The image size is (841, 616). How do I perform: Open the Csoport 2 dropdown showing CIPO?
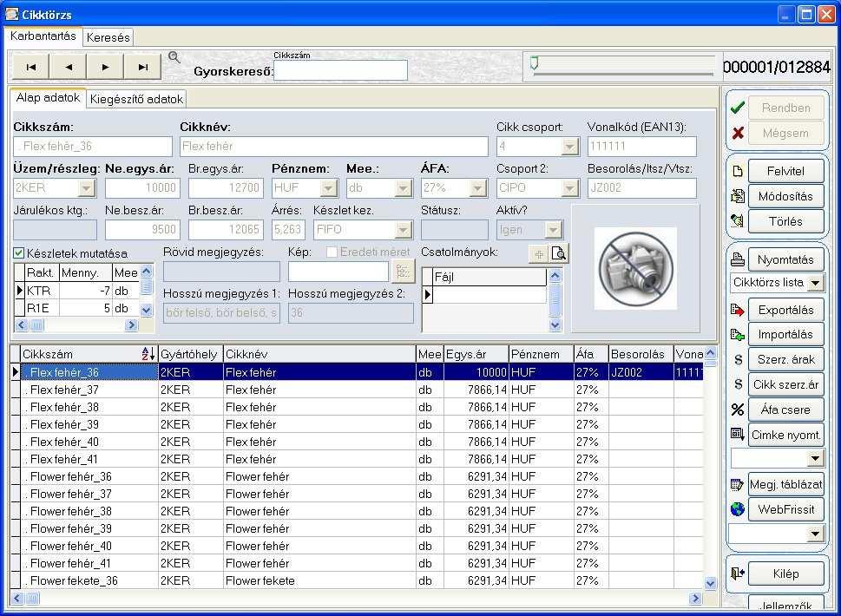tap(569, 187)
